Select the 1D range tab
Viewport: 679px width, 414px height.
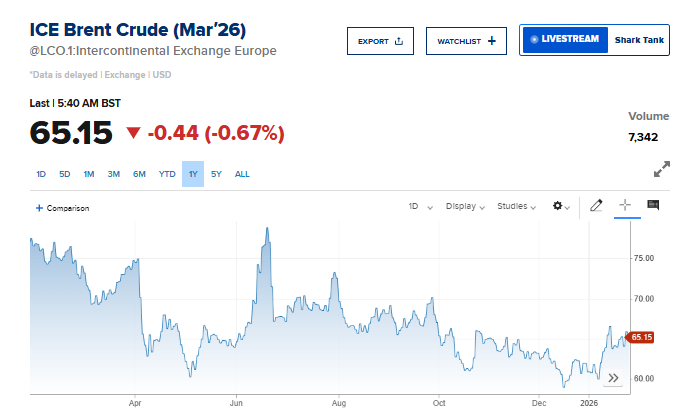[41, 174]
